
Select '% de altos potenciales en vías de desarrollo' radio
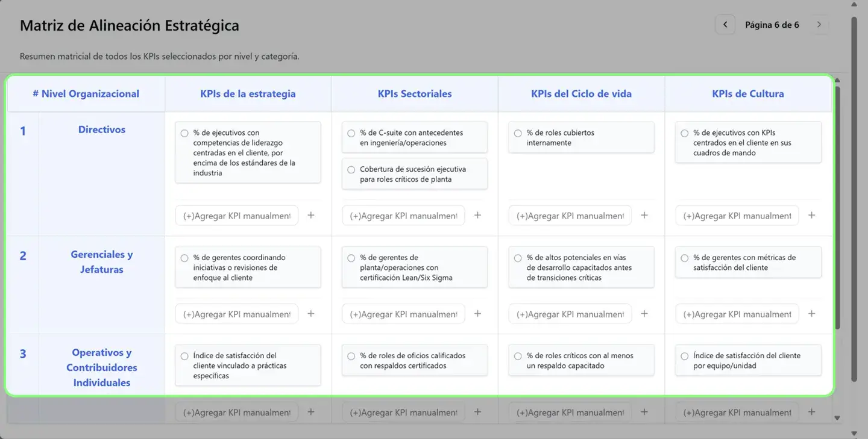coord(518,258)
